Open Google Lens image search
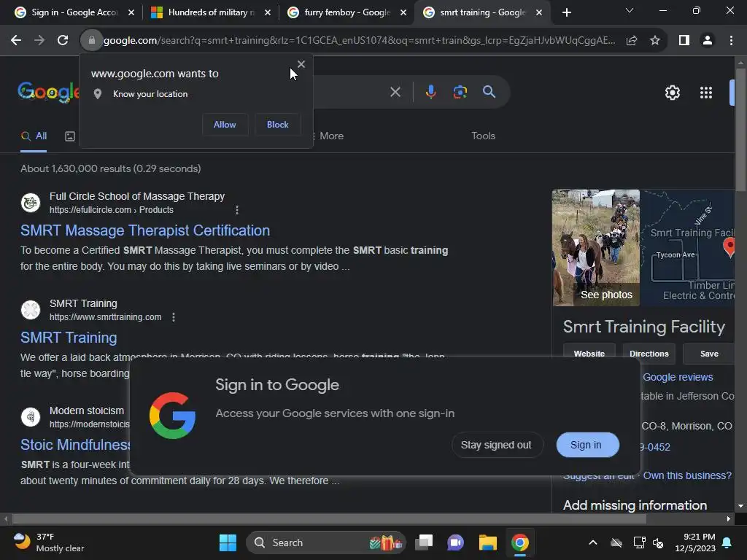 (x=460, y=92)
